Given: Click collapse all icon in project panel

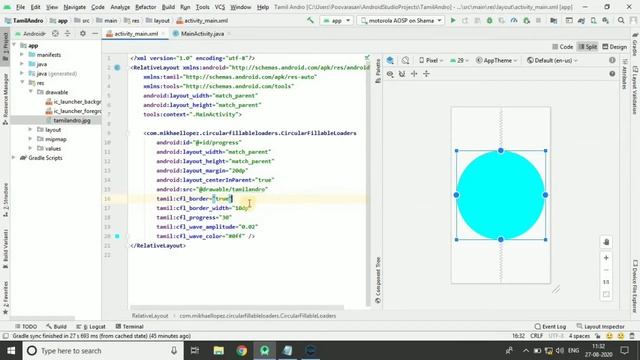Looking at the screenshot, I should (x=68, y=33).
